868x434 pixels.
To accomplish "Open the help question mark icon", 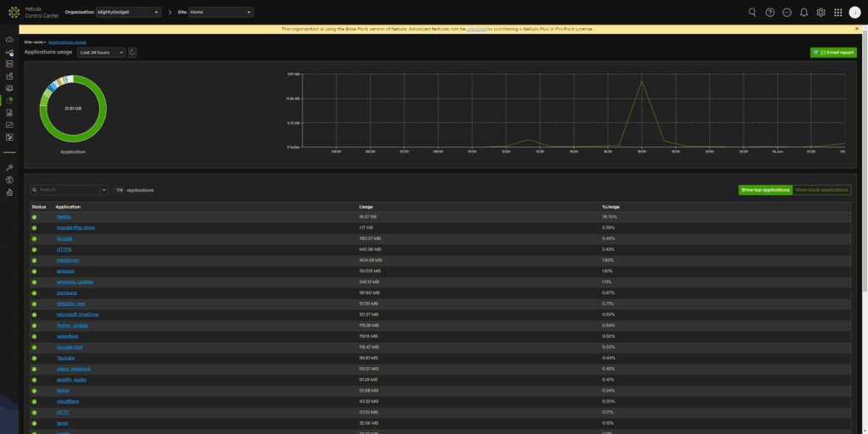I will [770, 13].
